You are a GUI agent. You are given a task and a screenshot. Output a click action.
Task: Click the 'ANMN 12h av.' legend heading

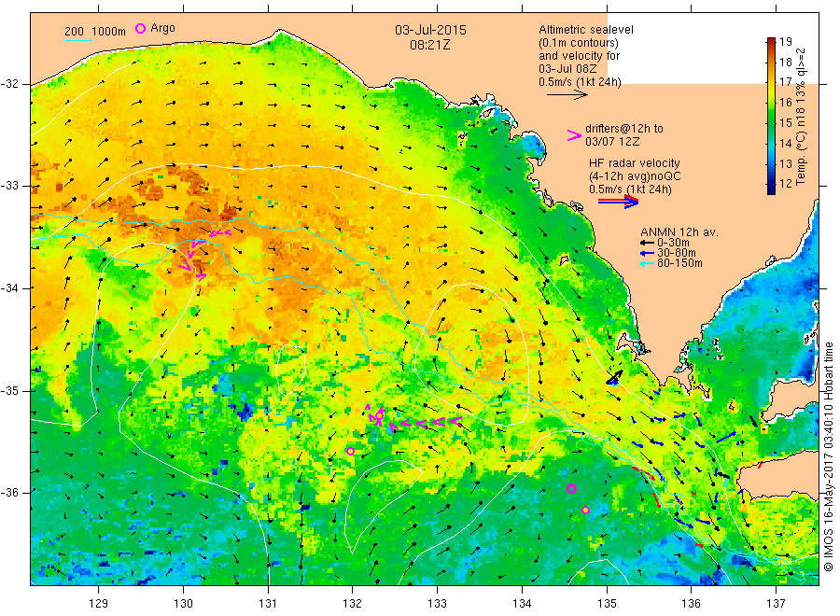[679, 232]
